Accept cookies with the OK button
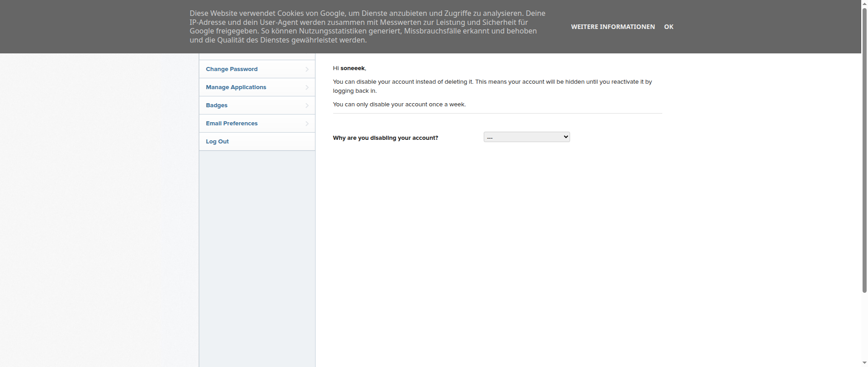This screenshot has width=868, height=367. click(669, 27)
